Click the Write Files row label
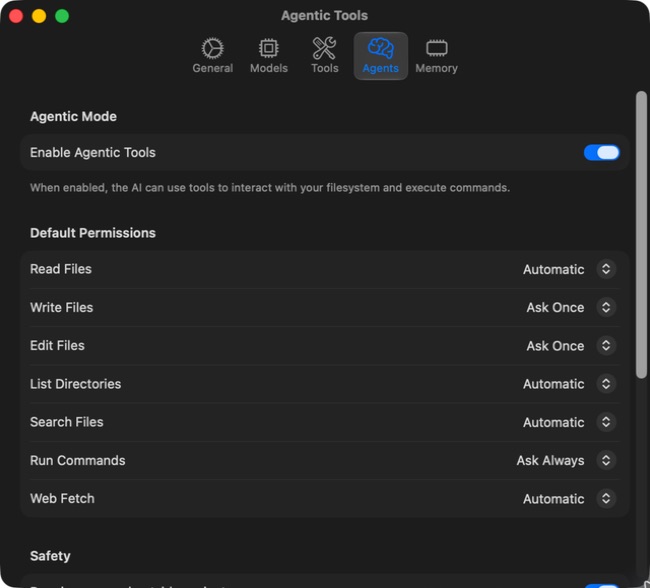The width and height of the screenshot is (650, 588). 62,307
